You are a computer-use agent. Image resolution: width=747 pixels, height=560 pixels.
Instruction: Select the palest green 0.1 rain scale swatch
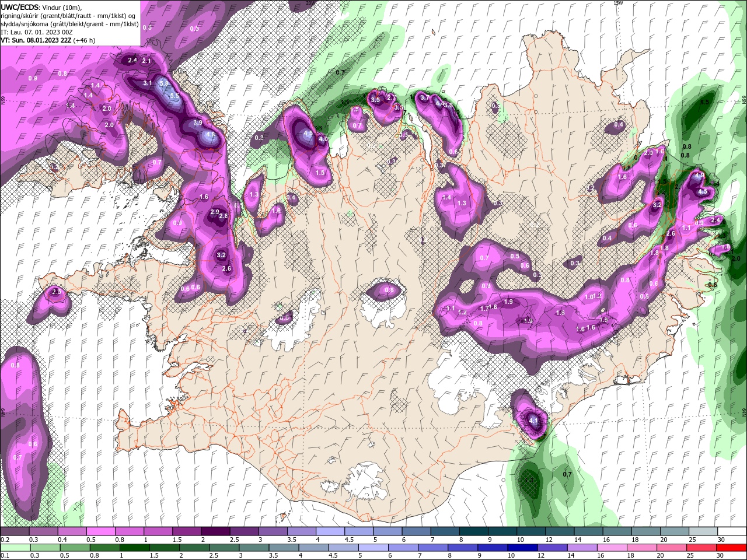(x=16, y=548)
